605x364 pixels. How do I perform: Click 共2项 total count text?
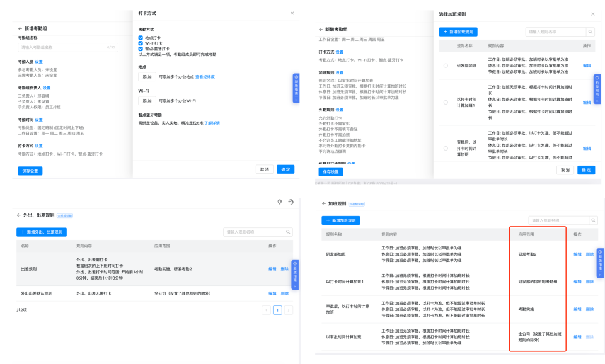[x=21, y=310]
